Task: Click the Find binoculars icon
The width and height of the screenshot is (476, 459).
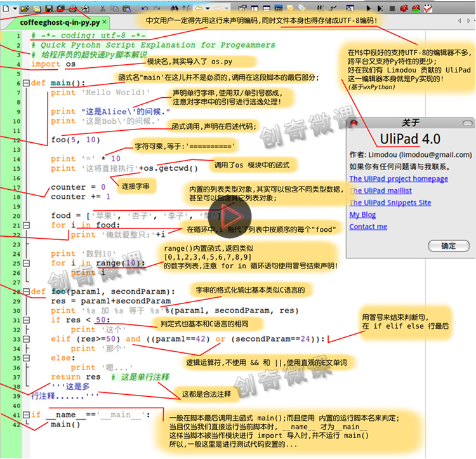Action: [x=175, y=8]
